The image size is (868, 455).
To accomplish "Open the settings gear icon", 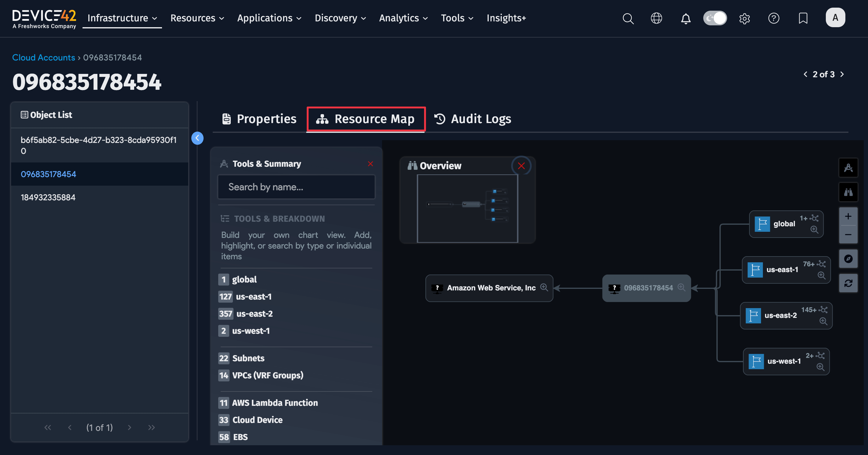I will pos(744,18).
